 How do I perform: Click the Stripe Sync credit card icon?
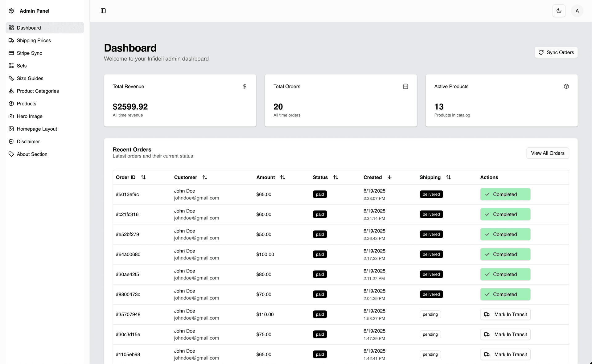[11, 53]
